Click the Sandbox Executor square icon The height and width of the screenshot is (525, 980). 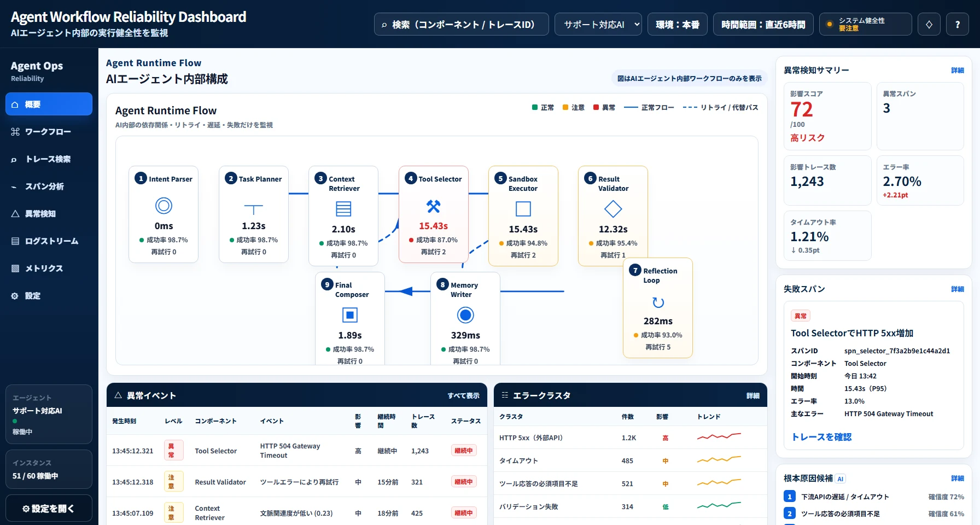tap(523, 209)
